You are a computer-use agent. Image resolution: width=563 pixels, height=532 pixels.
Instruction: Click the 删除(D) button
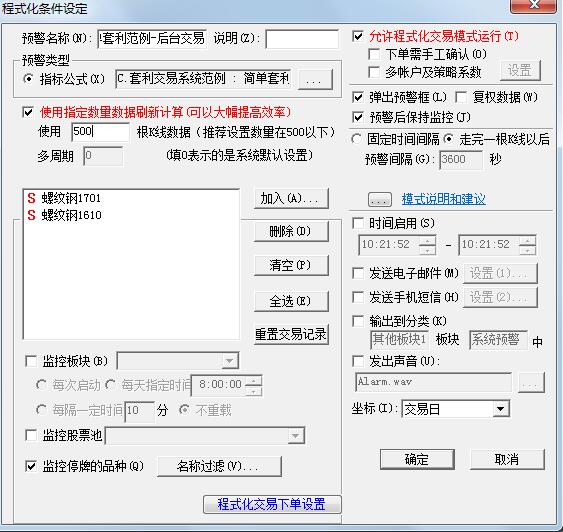pyautogui.click(x=291, y=231)
